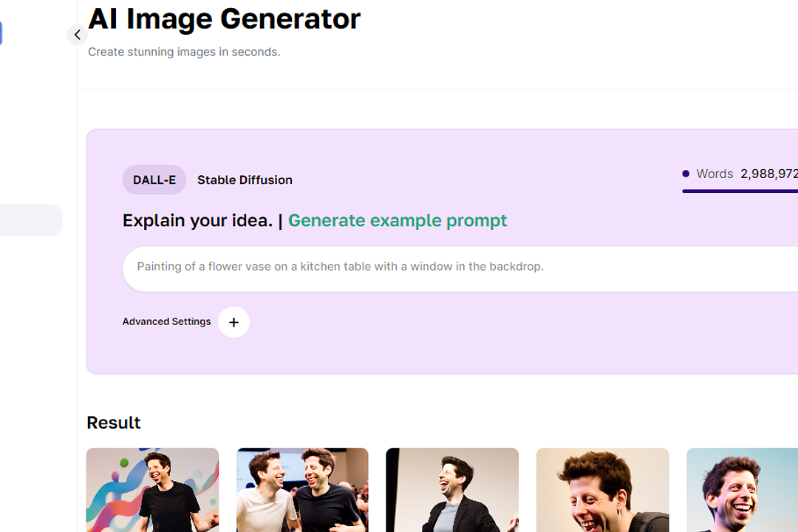Click the blue logo icon at left edge
The width and height of the screenshot is (798, 532).
pos(1,33)
